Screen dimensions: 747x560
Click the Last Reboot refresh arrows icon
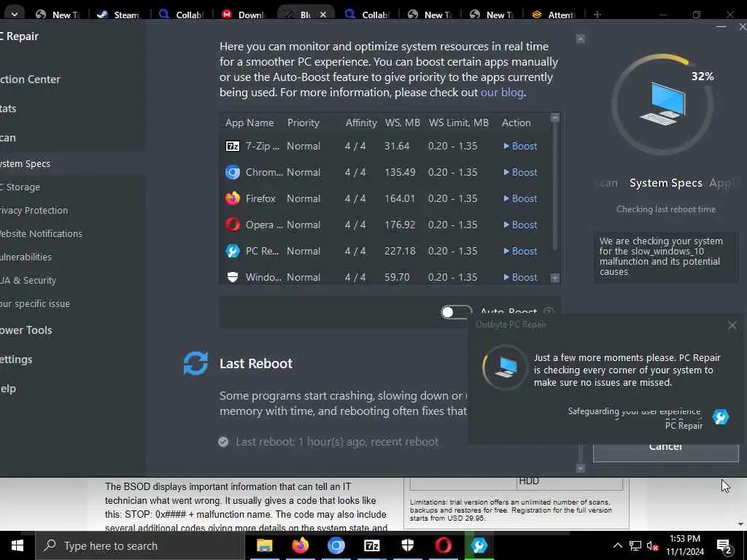tap(196, 363)
